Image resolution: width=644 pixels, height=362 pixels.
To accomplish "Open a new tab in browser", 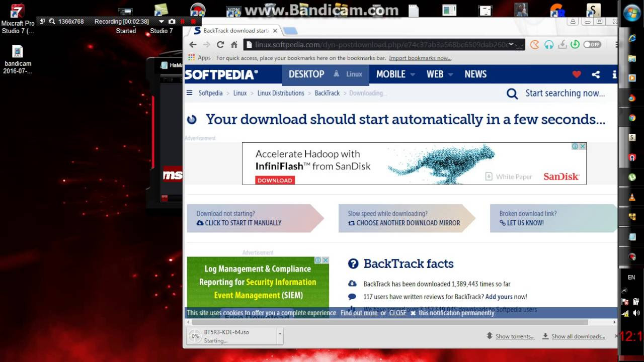I will tap(290, 31).
